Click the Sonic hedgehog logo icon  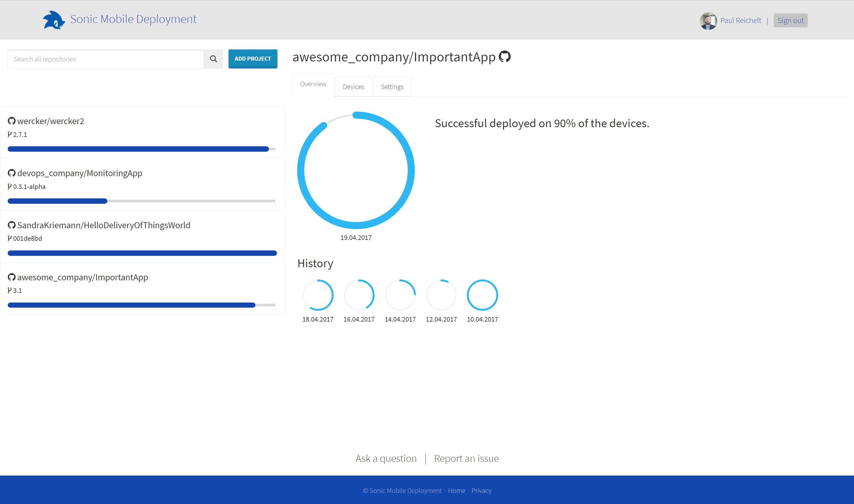tap(53, 20)
